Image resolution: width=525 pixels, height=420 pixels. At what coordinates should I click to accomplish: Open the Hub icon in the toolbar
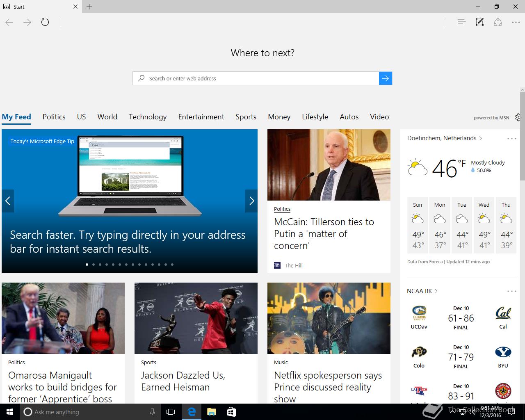461,22
